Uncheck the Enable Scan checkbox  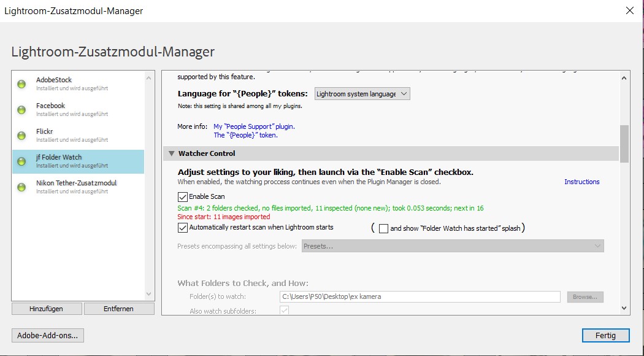pyautogui.click(x=182, y=197)
